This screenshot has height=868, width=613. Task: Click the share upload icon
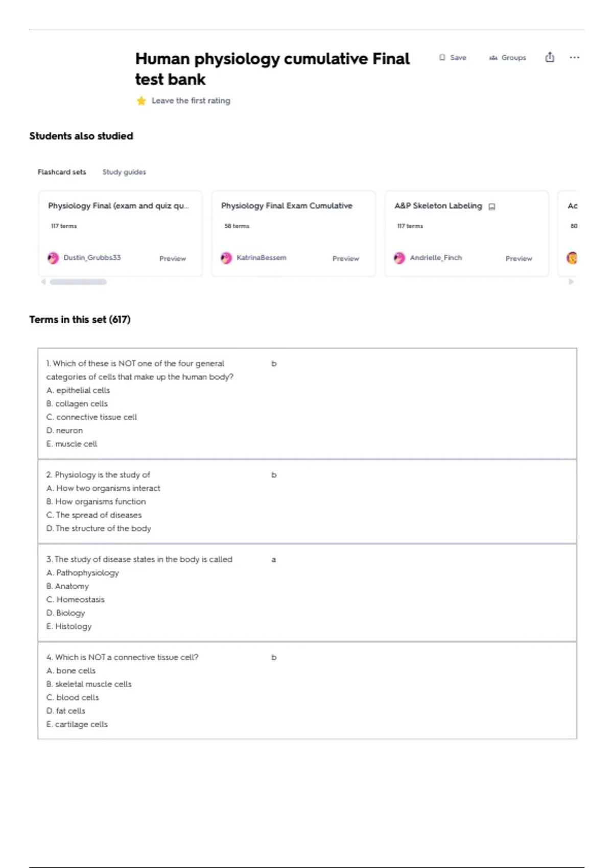[550, 57]
